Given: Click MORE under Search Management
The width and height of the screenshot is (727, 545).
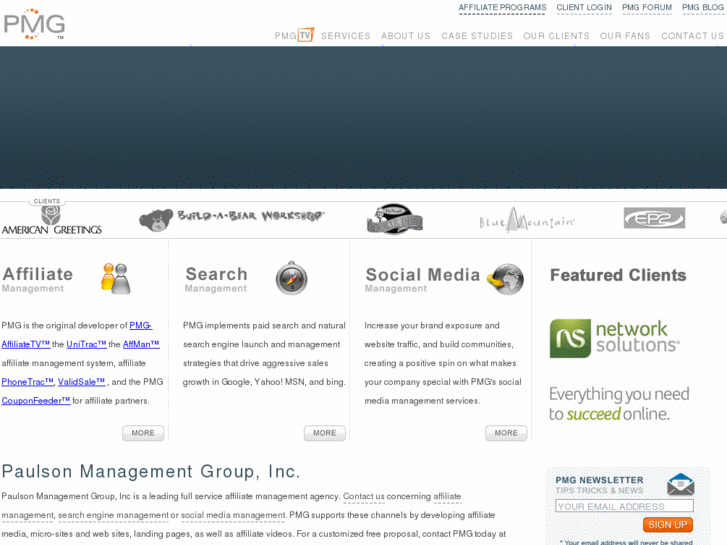Looking at the screenshot, I should point(325,433).
